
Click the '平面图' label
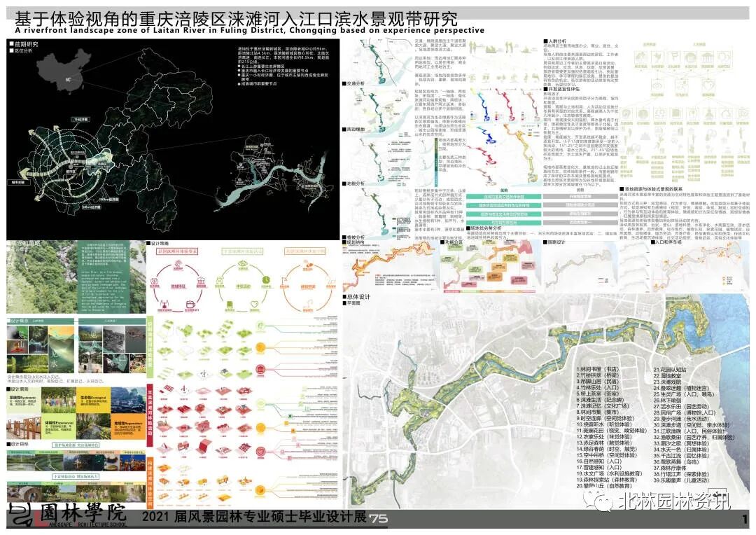point(351,303)
